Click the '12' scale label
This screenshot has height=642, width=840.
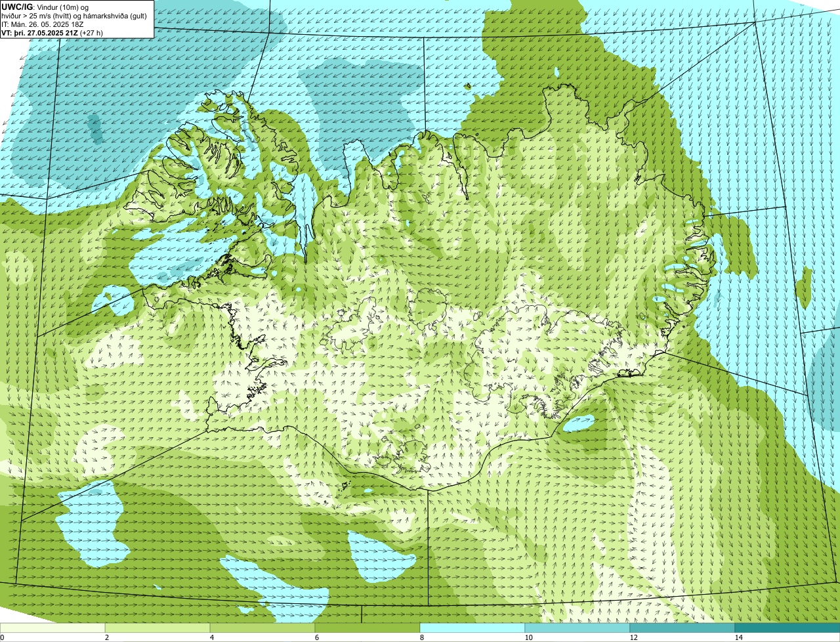click(633, 637)
